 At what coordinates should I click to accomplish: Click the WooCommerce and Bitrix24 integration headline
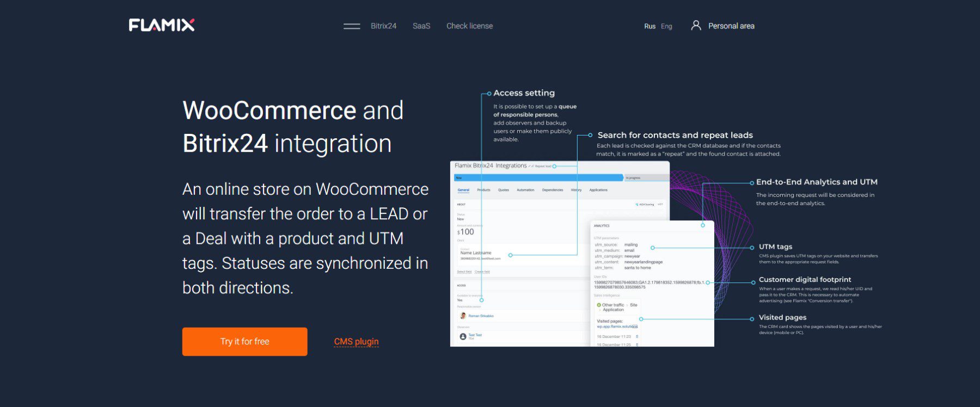coord(293,127)
